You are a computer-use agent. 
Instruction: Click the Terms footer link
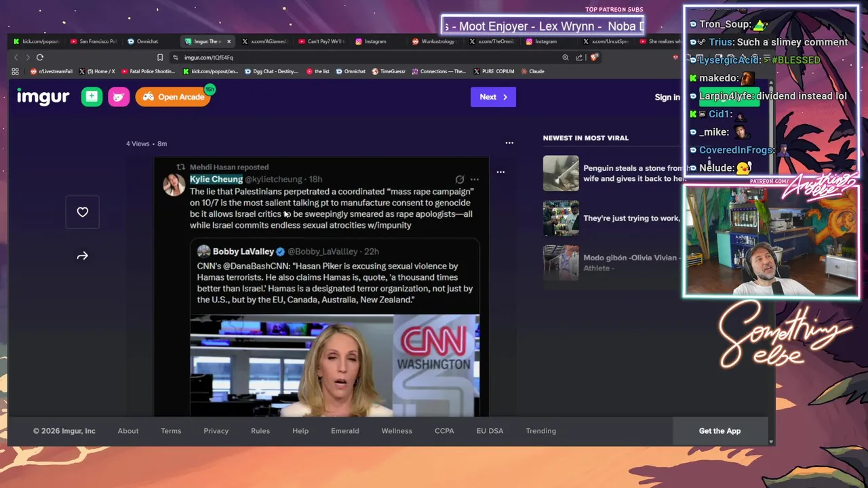171,431
